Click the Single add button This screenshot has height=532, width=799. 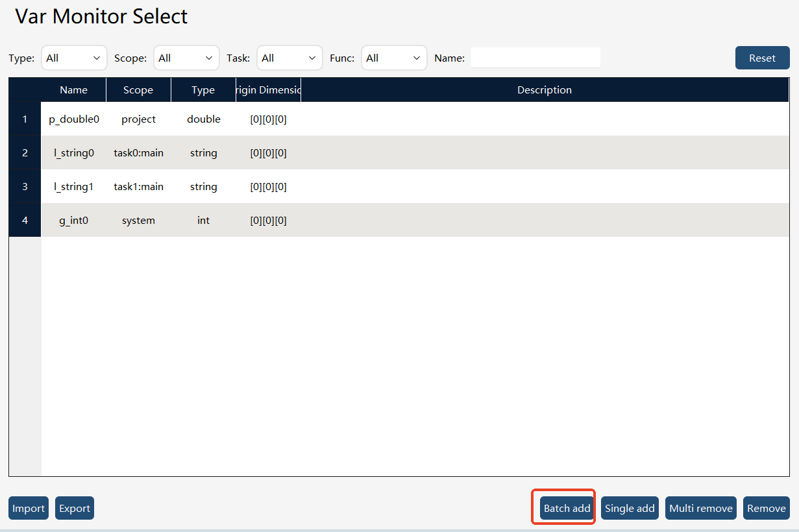pyautogui.click(x=630, y=508)
